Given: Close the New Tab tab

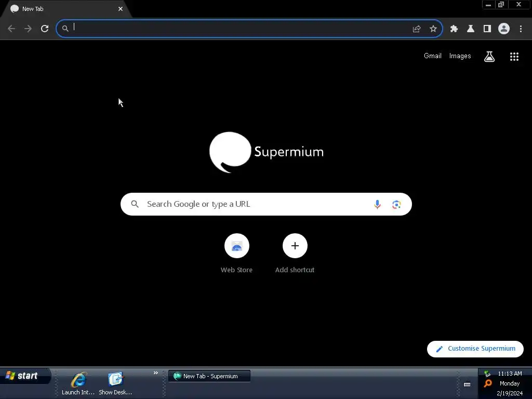Looking at the screenshot, I should click(121, 9).
